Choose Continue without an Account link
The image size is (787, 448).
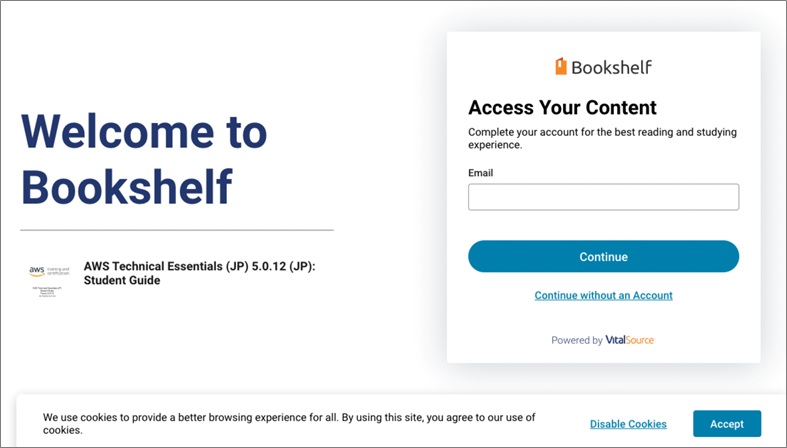point(603,296)
